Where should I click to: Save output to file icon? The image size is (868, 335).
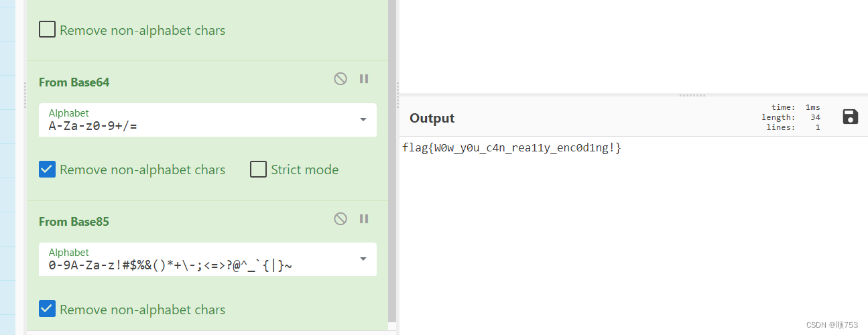[850, 117]
